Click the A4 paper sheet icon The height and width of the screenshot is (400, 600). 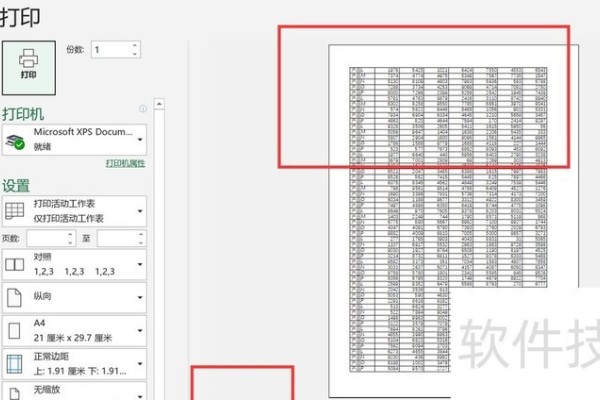(x=14, y=331)
